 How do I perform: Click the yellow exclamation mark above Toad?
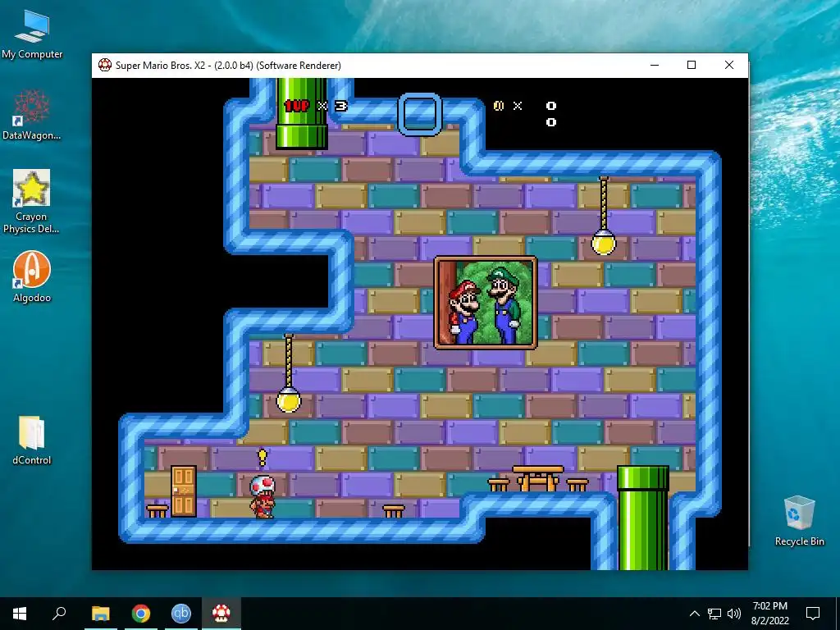tap(262, 458)
